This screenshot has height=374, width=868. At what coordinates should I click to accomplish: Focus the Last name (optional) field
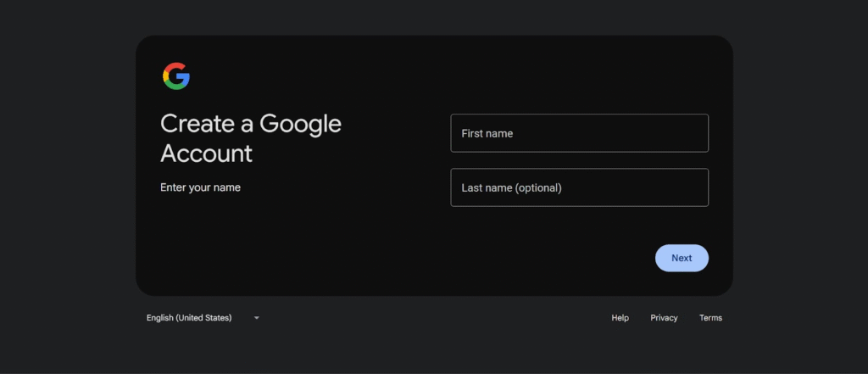coord(579,187)
